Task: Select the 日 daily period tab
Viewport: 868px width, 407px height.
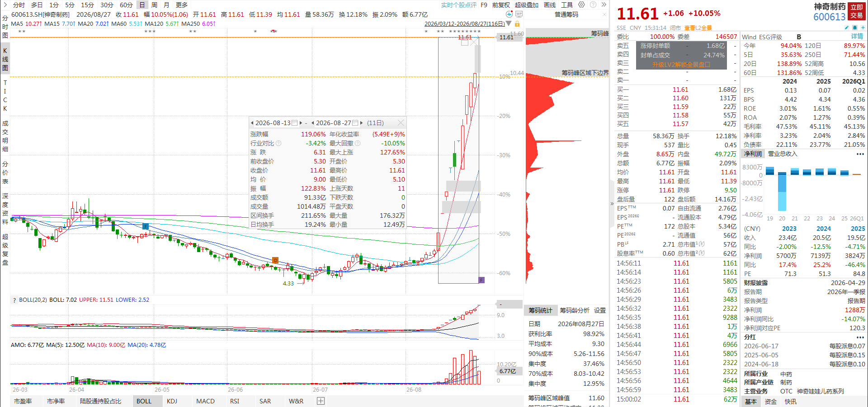Action: 142,5
